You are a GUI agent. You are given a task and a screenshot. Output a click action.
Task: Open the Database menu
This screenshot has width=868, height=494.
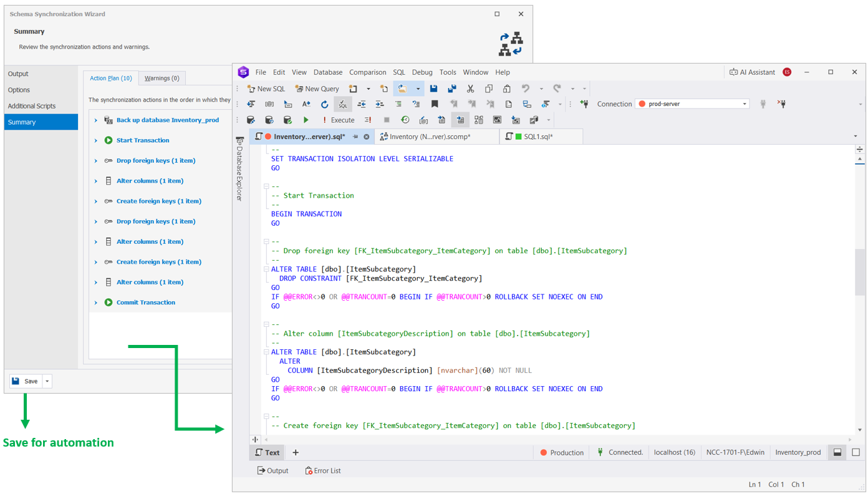pos(328,72)
